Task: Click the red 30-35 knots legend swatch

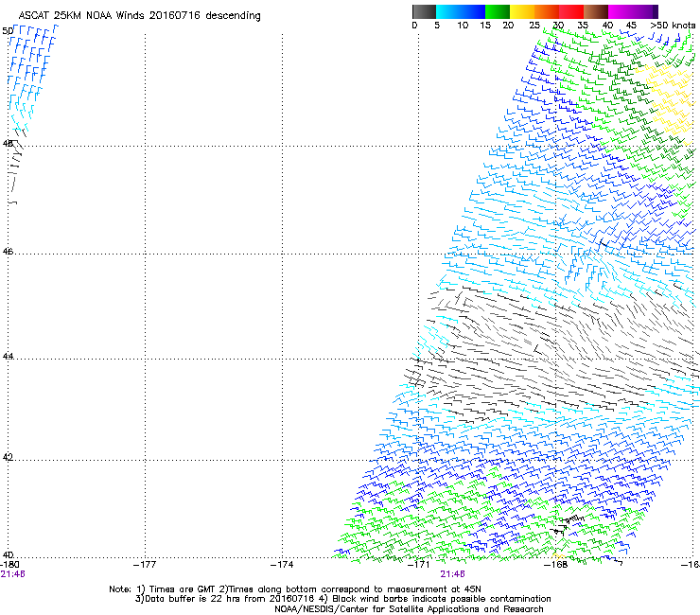Action: click(571, 11)
